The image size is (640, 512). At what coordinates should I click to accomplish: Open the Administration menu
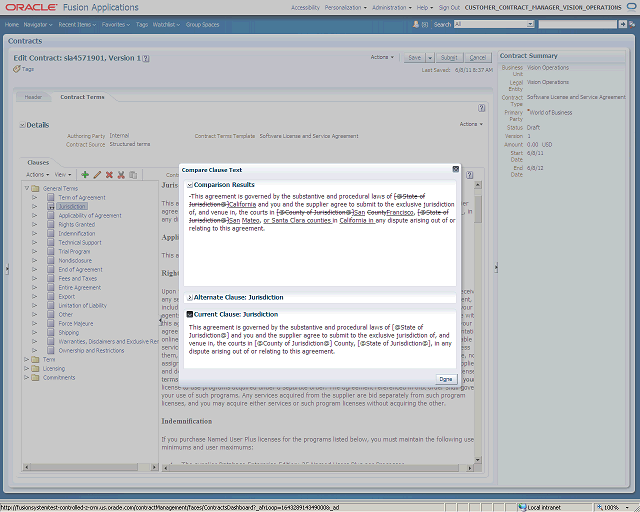coord(391,7)
